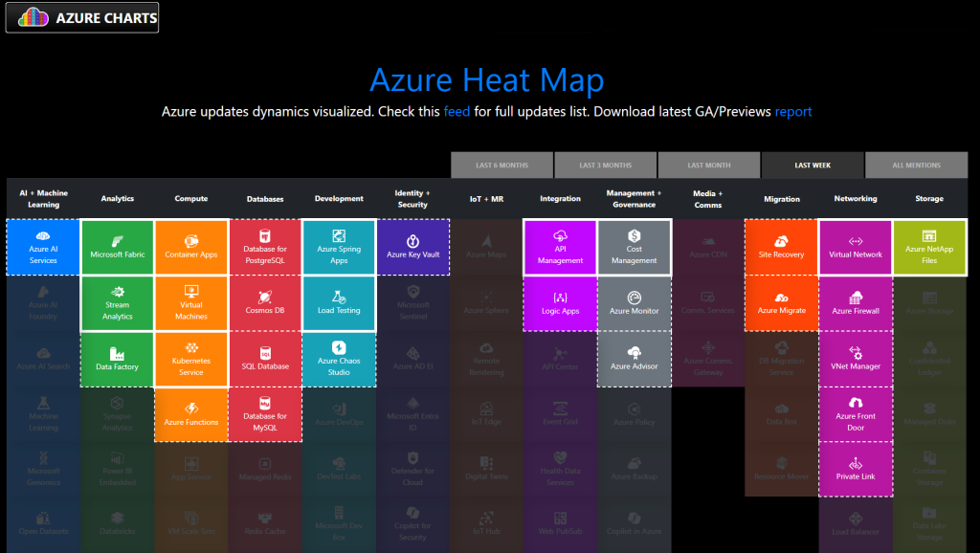Screen dimensions: 980x553
Task: Select the Virtual Network tile
Action: [x=856, y=248]
